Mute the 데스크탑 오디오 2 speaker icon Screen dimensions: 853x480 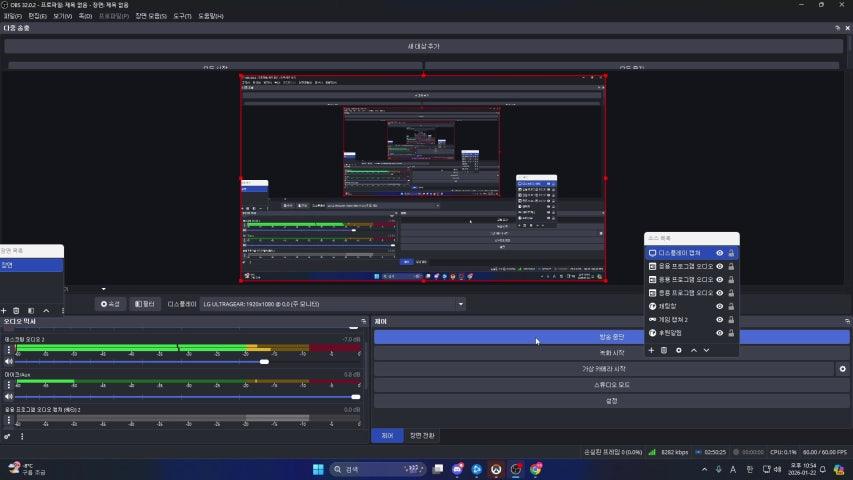click(9, 362)
